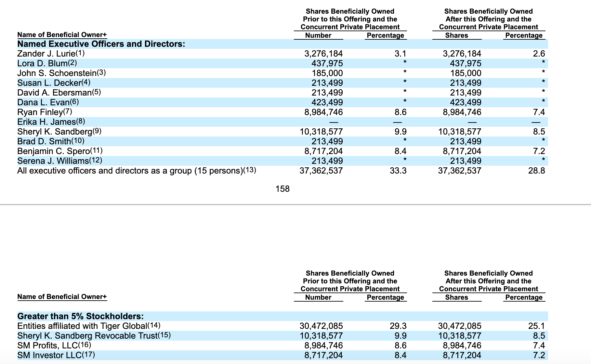The image size is (591, 364).
Task: Click Serena J. Williams(12) name
Action: pos(59,161)
